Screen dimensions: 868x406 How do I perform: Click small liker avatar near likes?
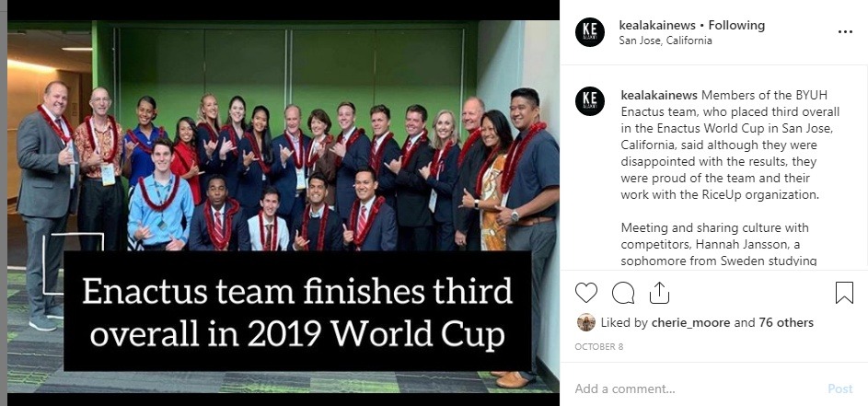(x=585, y=322)
